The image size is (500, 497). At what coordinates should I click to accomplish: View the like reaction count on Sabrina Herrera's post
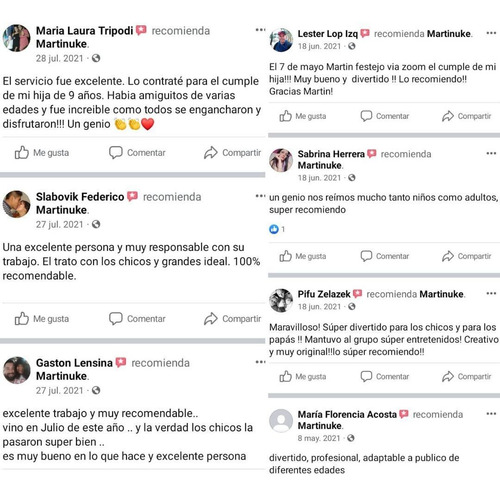coord(277,229)
